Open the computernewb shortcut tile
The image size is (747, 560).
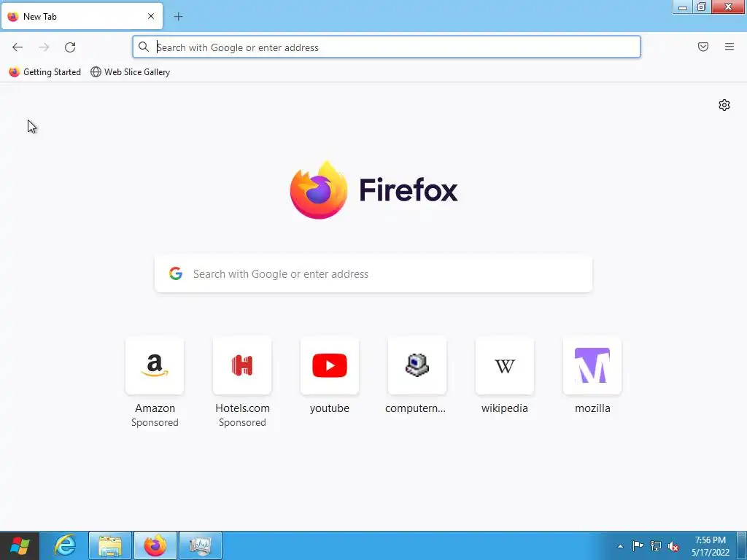[417, 366]
